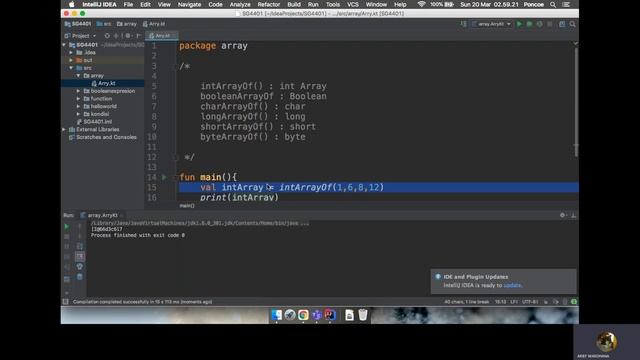Hide the Project panel with the minimize icon
Viewport: 640px width, 360px height.
[138, 36]
